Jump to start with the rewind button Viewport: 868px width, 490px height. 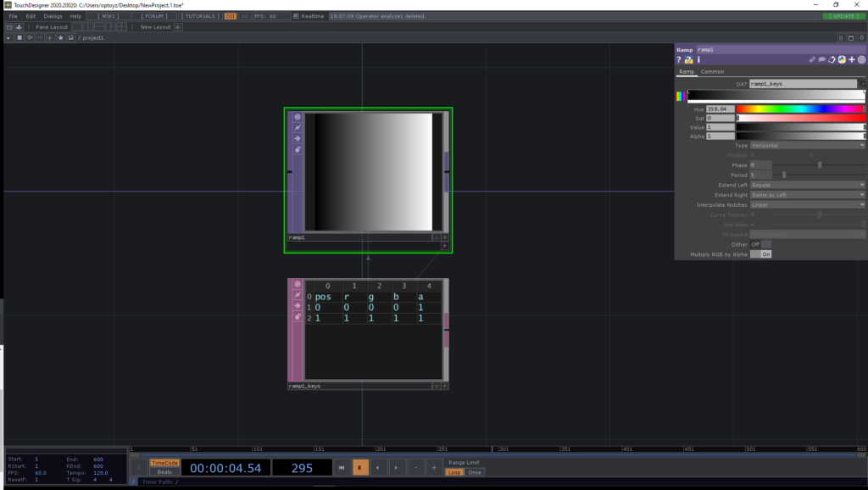(x=341, y=467)
